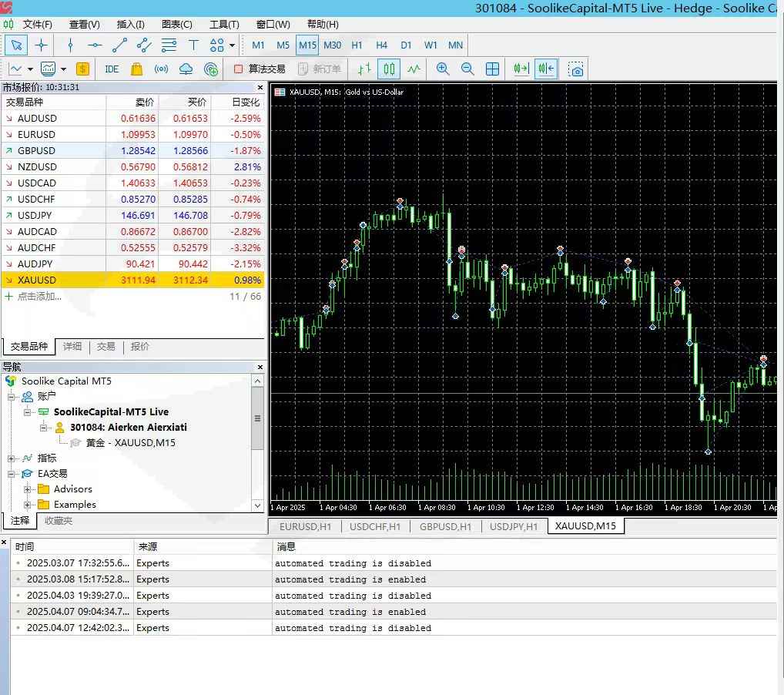Toggle 算法交易 algo trading
The image size is (784, 695).
tap(260, 69)
